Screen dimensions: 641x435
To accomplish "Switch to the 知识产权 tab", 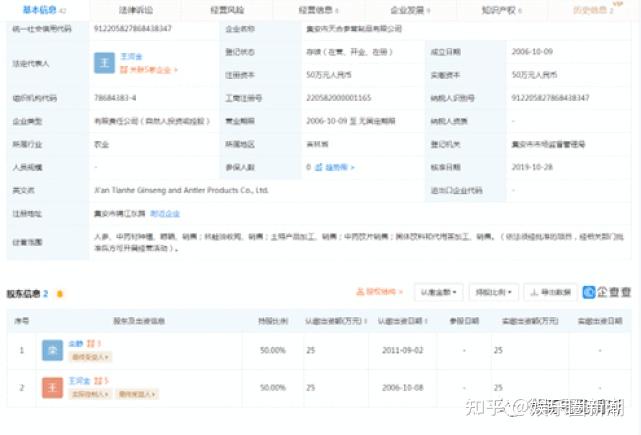I will (x=502, y=10).
